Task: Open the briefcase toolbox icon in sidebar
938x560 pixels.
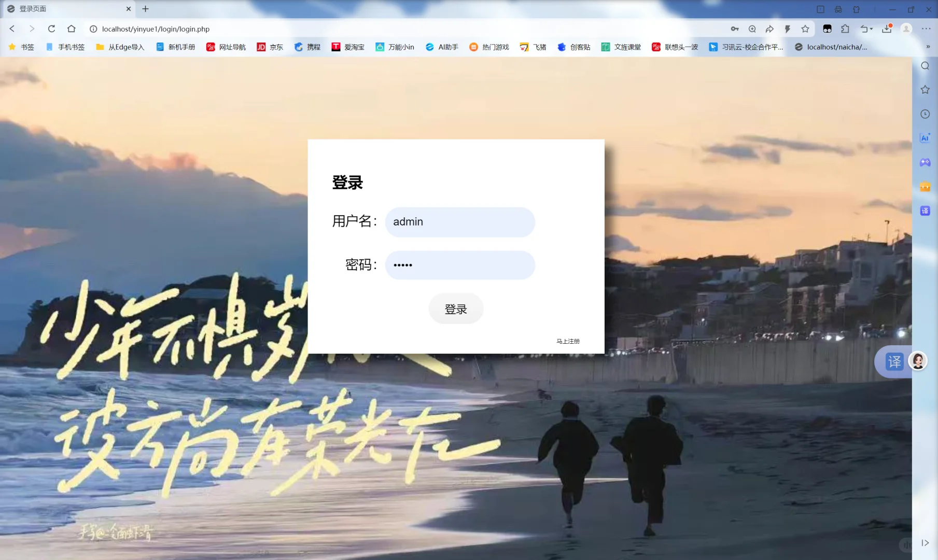Action: (925, 186)
